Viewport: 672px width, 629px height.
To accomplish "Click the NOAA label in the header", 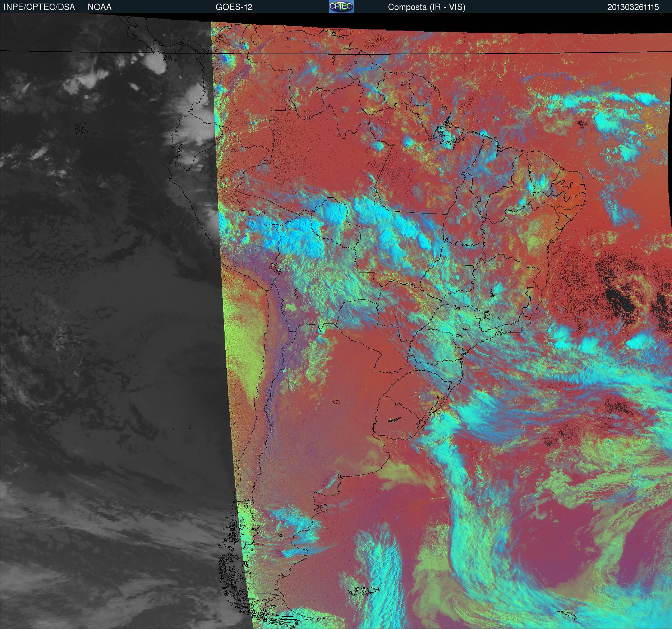I will click(x=100, y=7).
